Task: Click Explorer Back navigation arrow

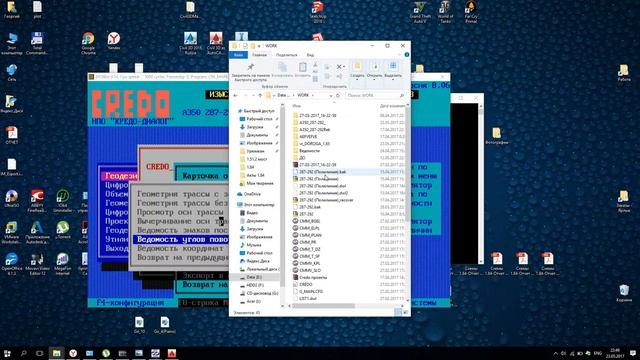Action: point(236,96)
